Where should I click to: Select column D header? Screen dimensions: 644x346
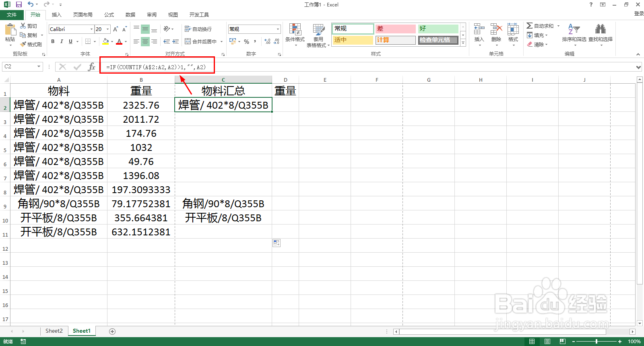coord(285,80)
